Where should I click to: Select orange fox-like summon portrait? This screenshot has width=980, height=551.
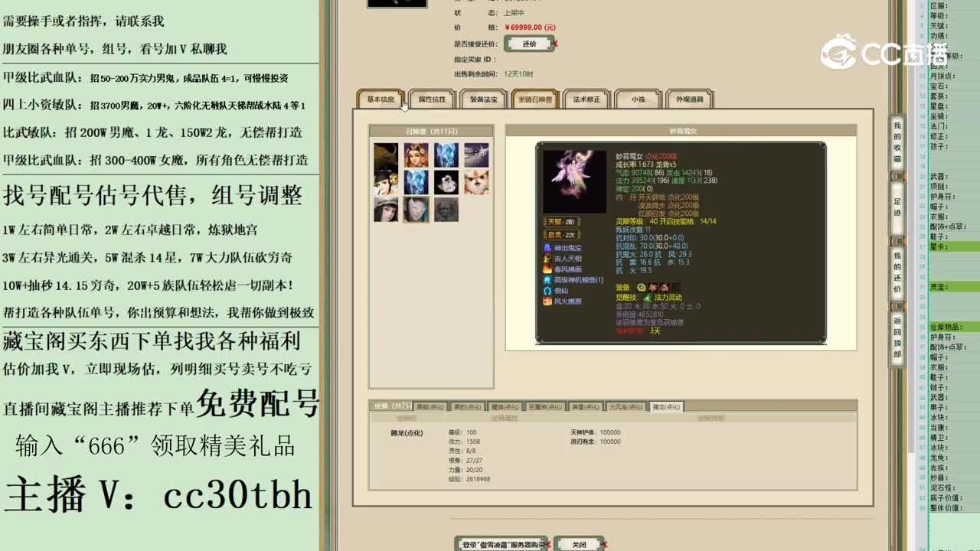coord(475,182)
